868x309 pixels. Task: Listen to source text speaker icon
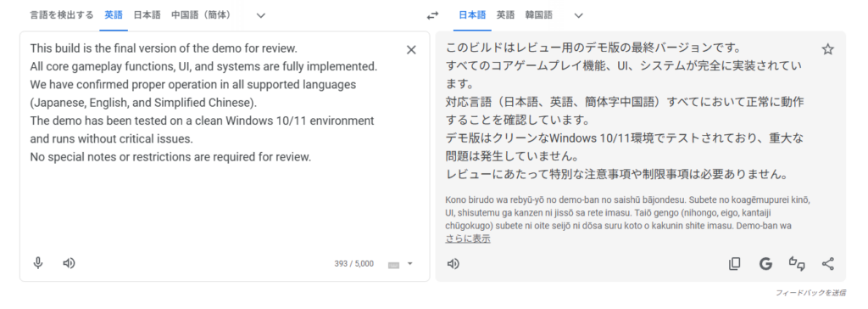point(69,263)
